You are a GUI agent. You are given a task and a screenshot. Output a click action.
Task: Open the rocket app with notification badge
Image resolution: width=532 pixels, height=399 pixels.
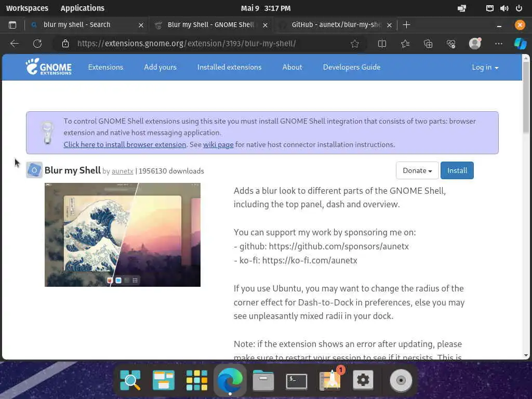tap(331, 379)
